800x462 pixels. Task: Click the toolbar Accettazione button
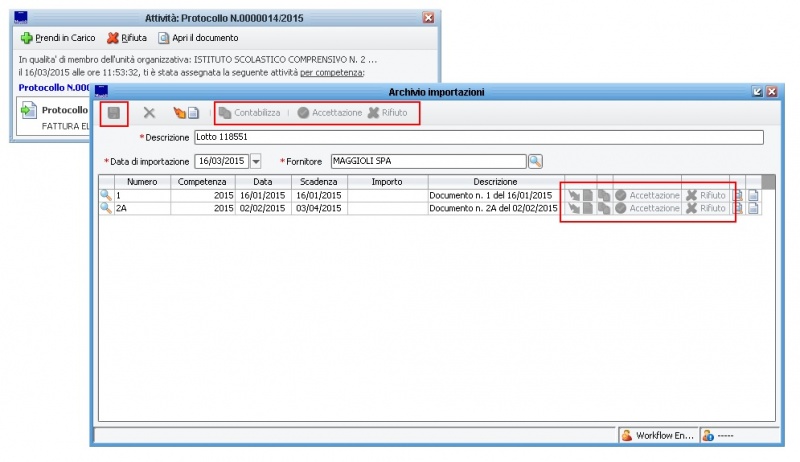click(330, 113)
